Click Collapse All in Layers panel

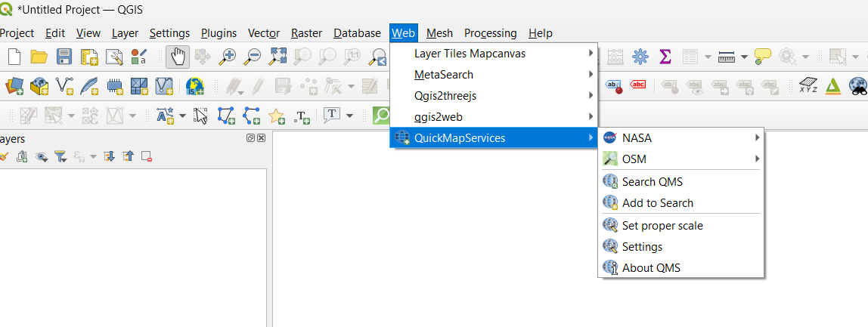128,156
